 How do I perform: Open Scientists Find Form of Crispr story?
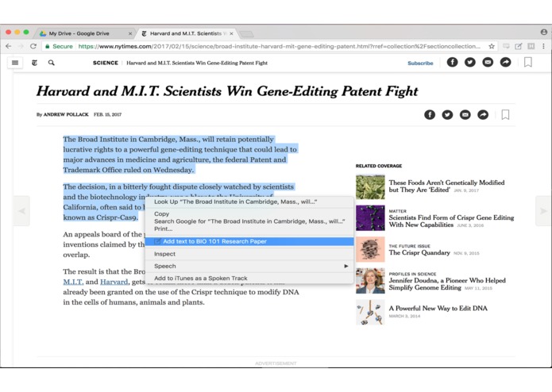[x=451, y=221]
